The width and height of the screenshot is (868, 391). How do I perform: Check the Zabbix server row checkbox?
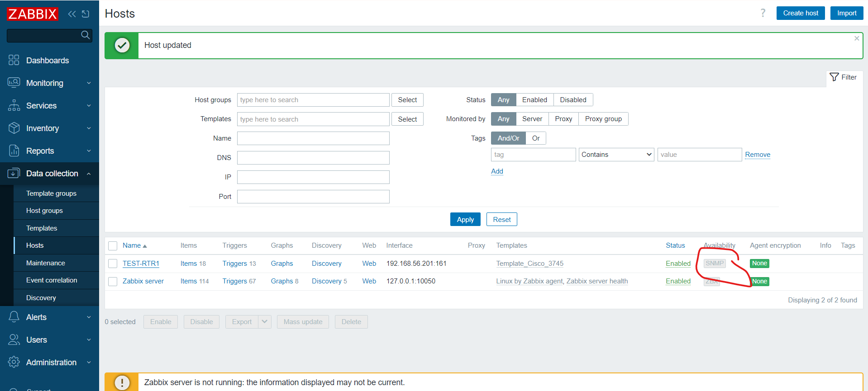coord(113,282)
